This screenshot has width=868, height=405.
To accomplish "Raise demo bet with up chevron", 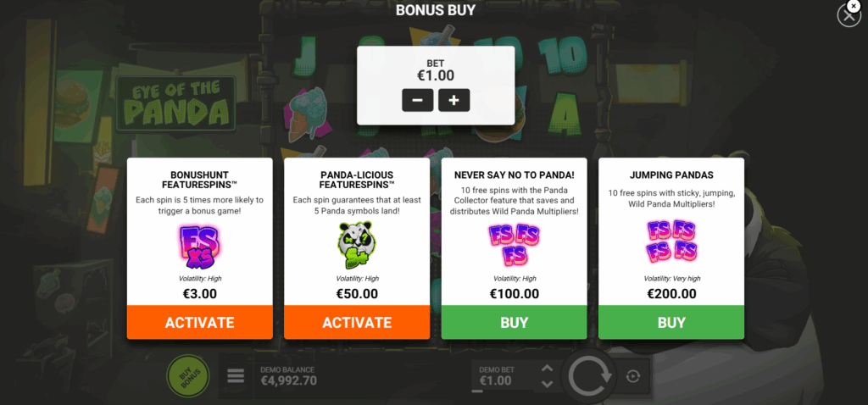I will (547, 369).
